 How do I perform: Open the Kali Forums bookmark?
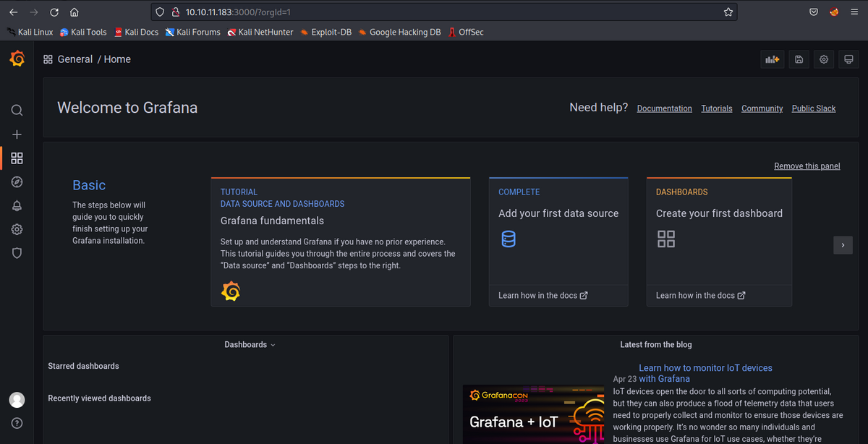[x=192, y=32]
